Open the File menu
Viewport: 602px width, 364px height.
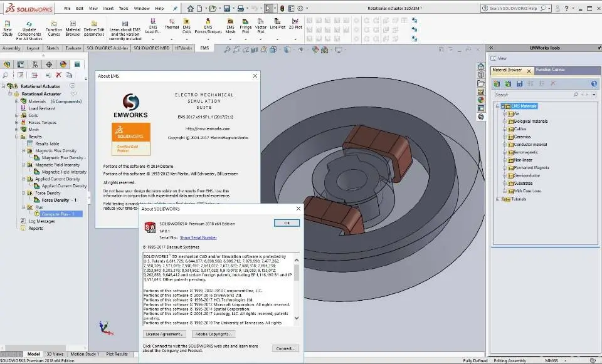(x=67, y=8)
